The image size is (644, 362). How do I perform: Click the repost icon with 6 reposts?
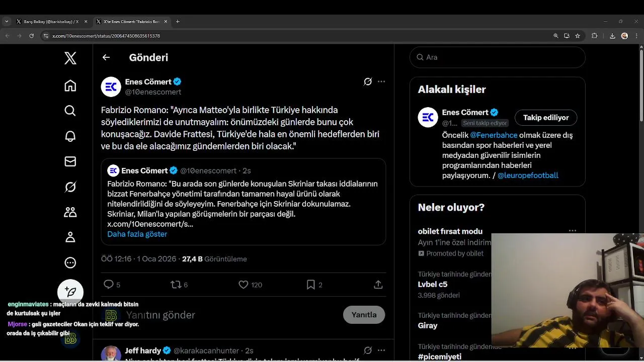[176, 285]
